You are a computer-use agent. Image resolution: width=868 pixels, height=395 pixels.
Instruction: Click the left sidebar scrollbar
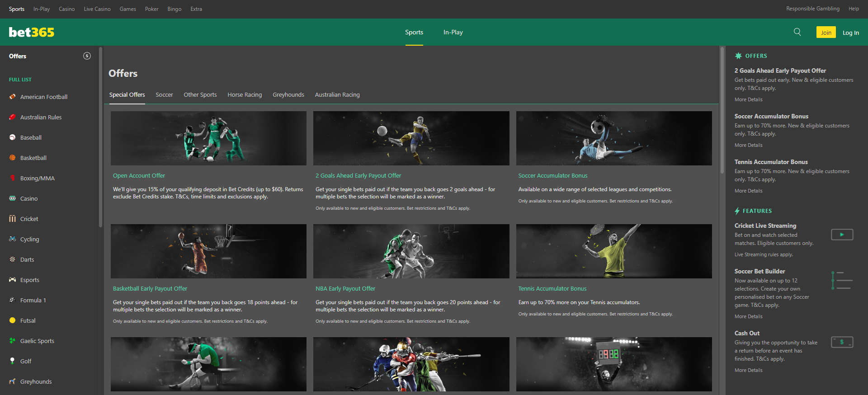pyautogui.click(x=100, y=137)
